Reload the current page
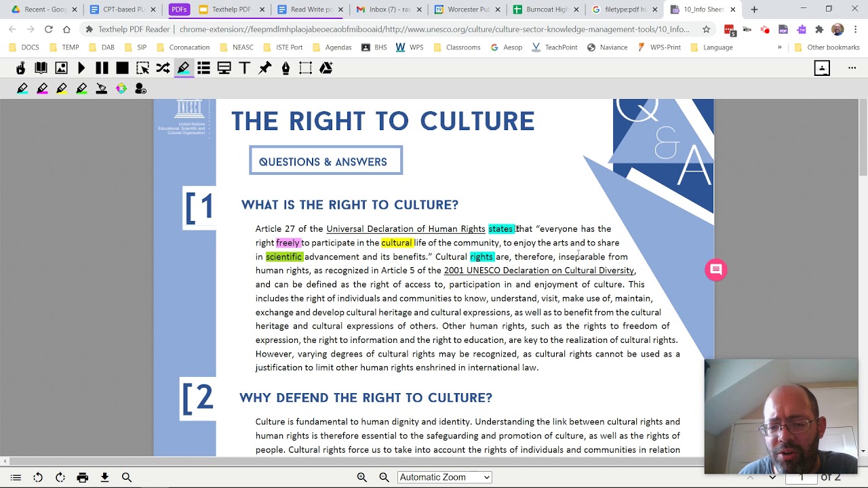This screenshot has height=488, width=868. [x=48, y=29]
